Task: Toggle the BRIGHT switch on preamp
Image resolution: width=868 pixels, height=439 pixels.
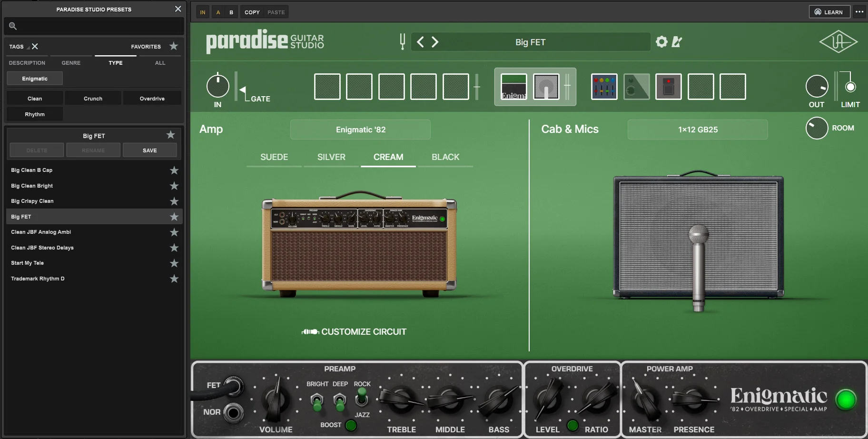Action: click(317, 401)
